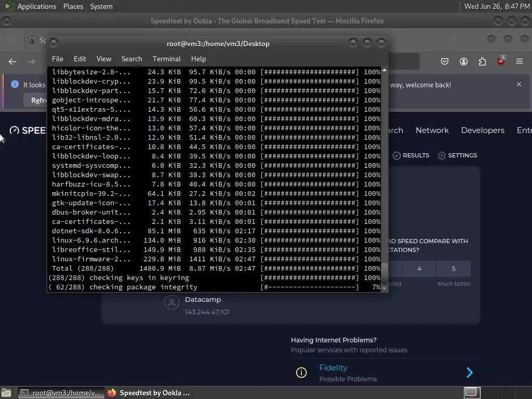This screenshot has width=532, height=399.
Task: Click checking package integrity line
Action: [x=215, y=287]
